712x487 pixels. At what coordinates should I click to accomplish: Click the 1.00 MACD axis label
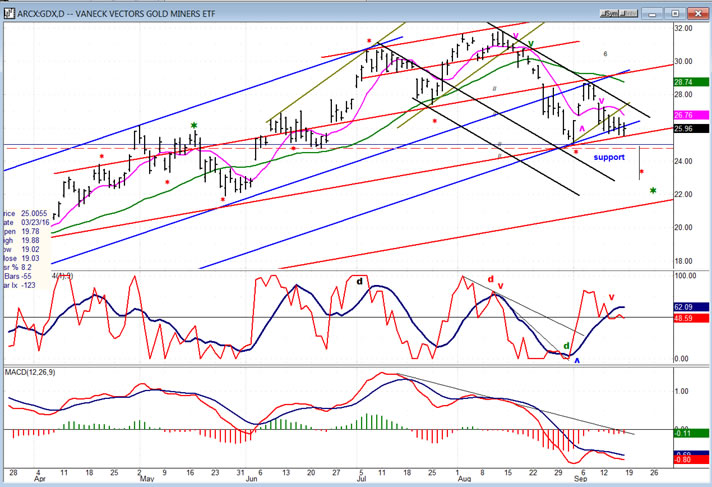pos(682,391)
